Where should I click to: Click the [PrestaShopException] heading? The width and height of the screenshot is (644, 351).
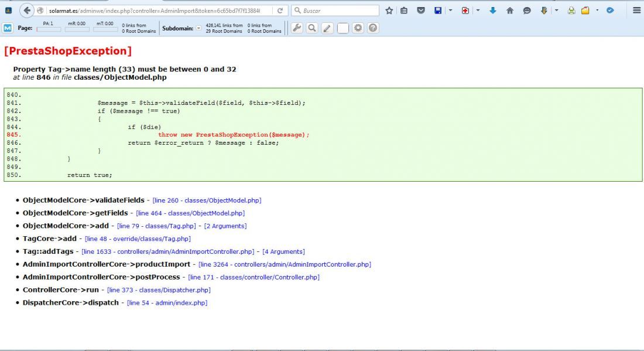[x=68, y=50]
